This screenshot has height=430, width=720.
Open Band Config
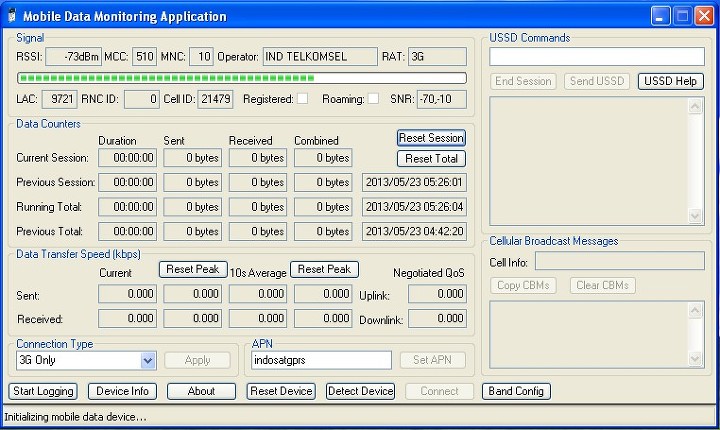(516, 391)
